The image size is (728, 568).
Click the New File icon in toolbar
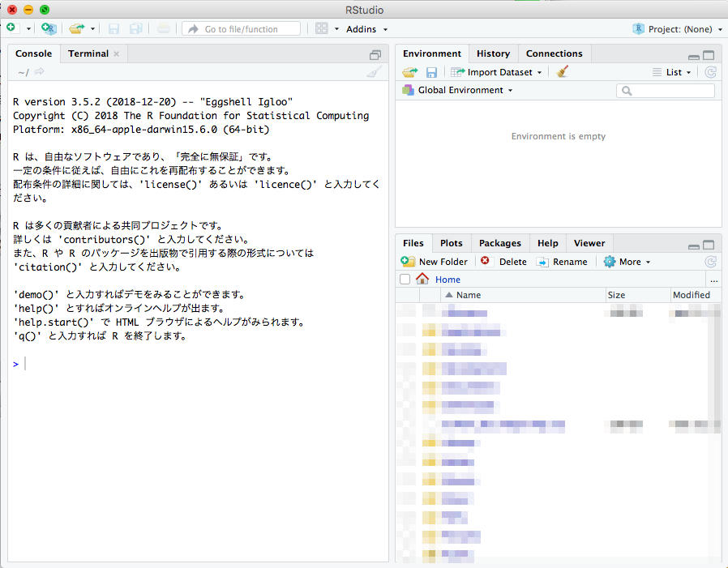[x=11, y=28]
